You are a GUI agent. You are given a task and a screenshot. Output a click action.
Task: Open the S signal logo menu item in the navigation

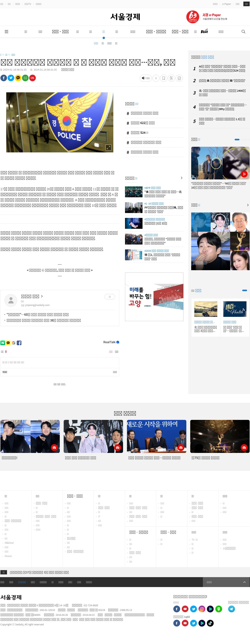click(x=204, y=31)
